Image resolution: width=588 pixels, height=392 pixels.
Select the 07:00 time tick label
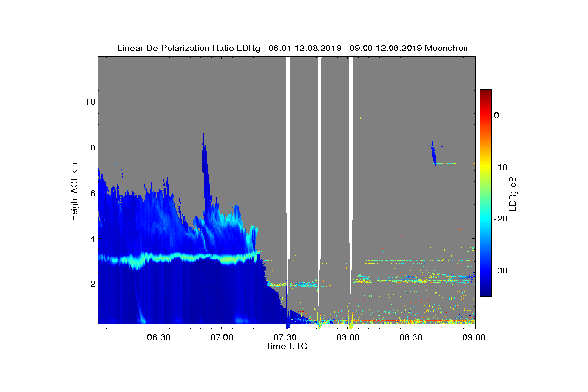221,338
